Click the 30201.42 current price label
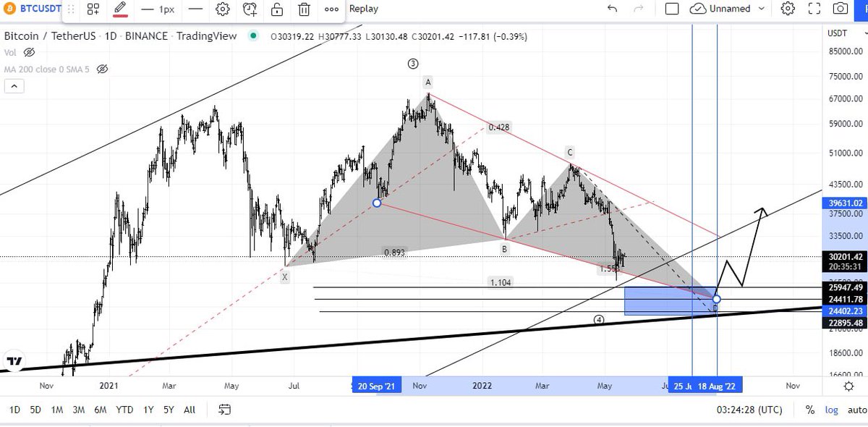 click(x=845, y=256)
